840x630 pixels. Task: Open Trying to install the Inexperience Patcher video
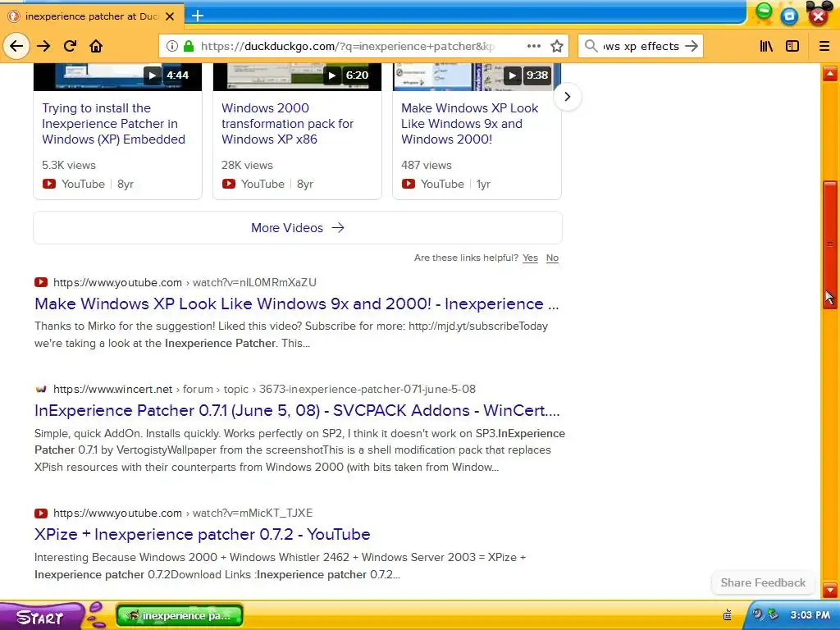point(113,124)
